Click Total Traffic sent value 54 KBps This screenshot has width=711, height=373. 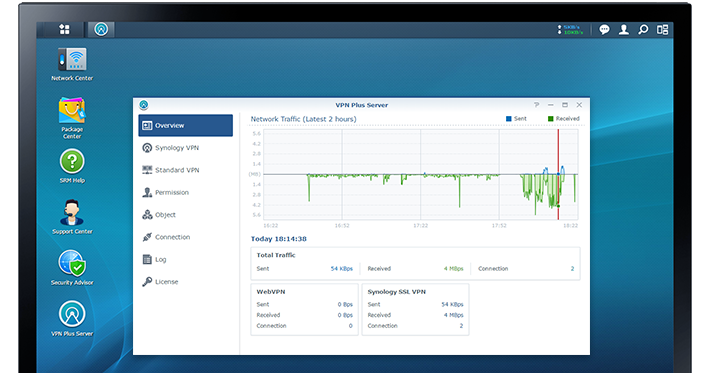click(x=341, y=269)
